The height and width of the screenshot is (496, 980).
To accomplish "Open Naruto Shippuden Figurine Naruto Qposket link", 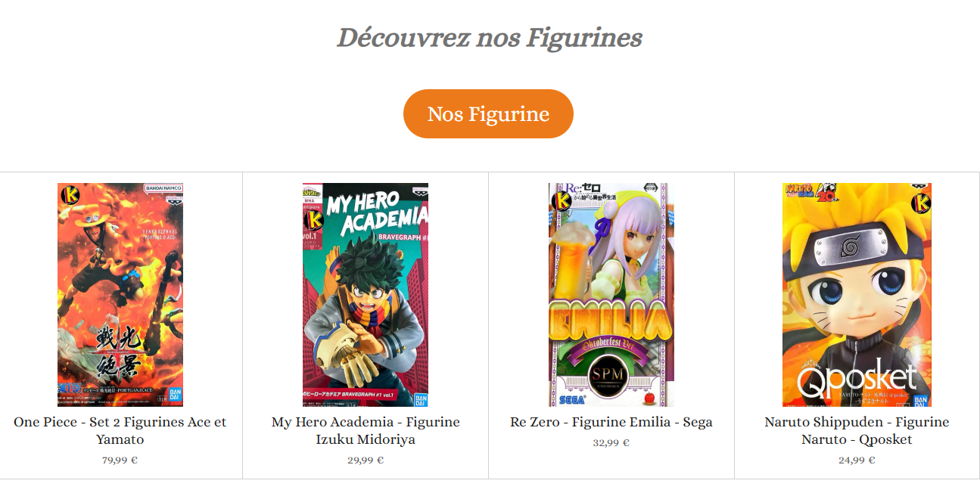I will [857, 430].
